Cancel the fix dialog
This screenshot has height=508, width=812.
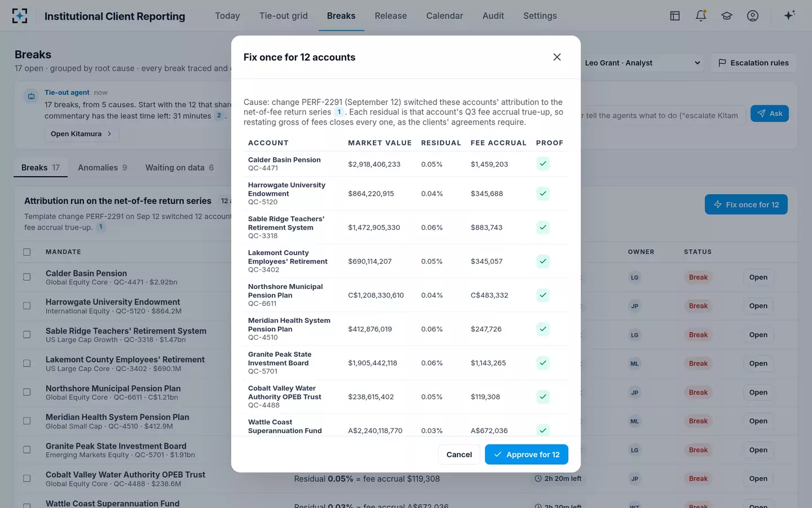tap(459, 454)
